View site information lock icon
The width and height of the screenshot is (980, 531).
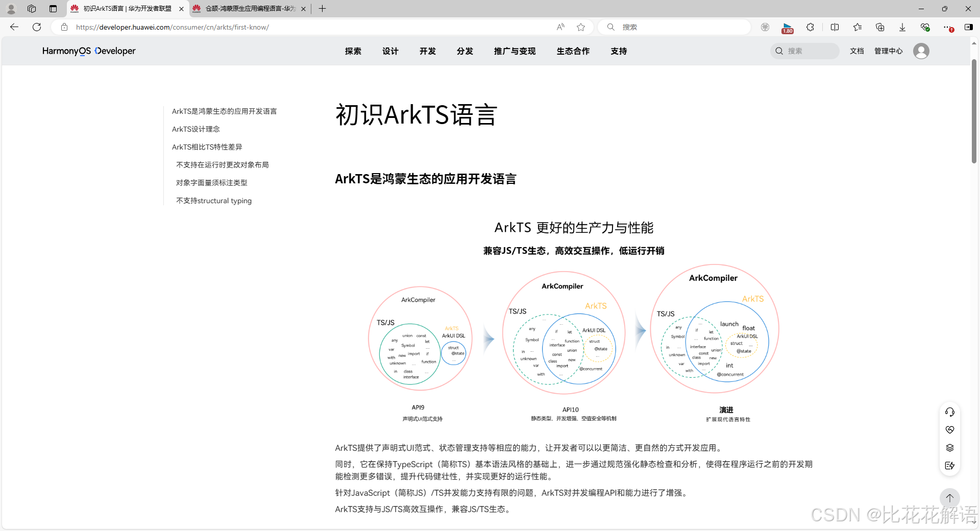(x=64, y=27)
